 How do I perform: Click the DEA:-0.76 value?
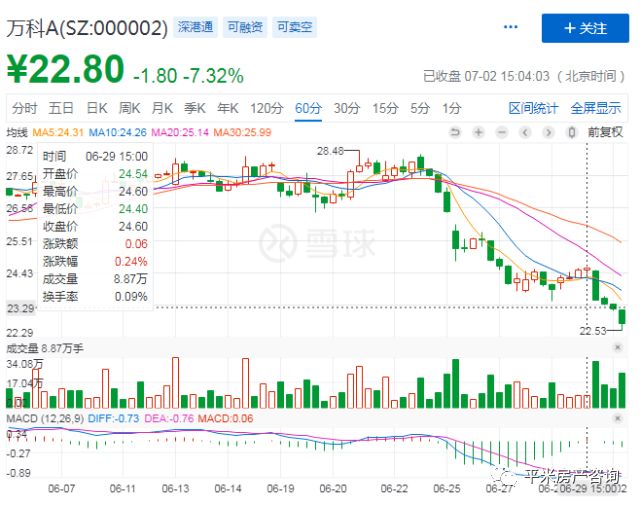pos(169,418)
